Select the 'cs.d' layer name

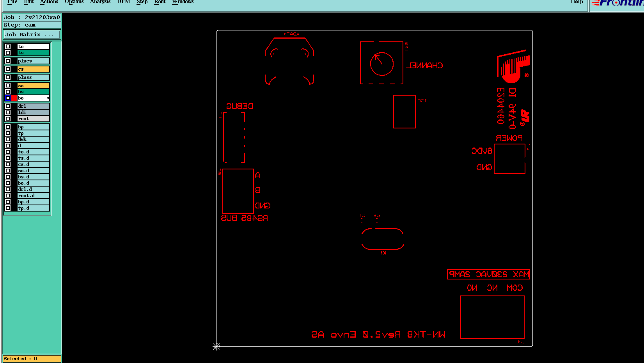pyautogui.click(x=34, y=164)
